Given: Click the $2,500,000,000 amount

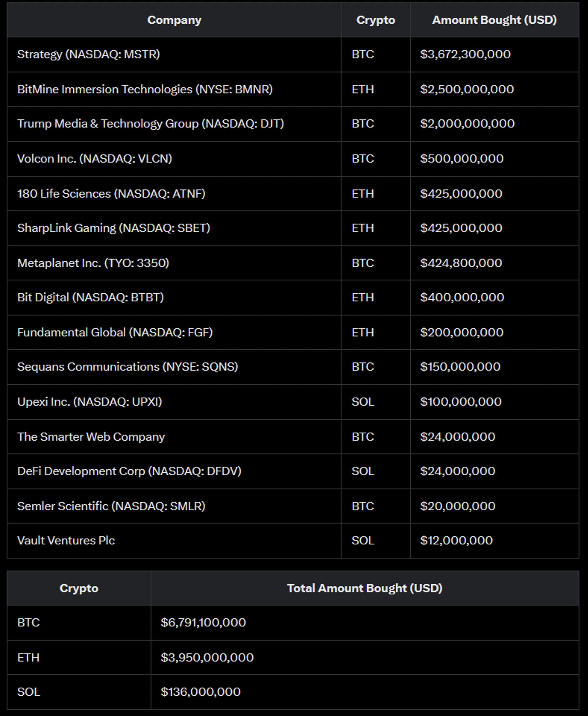Looking at the screenshot, I should click(467, 89).
